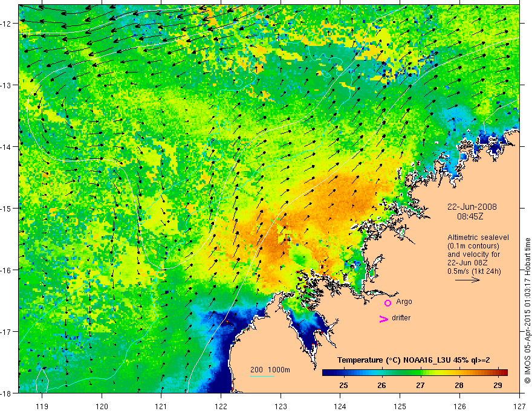Click the 0.5m/s (1kt 24h) text
The height and width of the screenshot is (411, 532).
tap(474, 271)
